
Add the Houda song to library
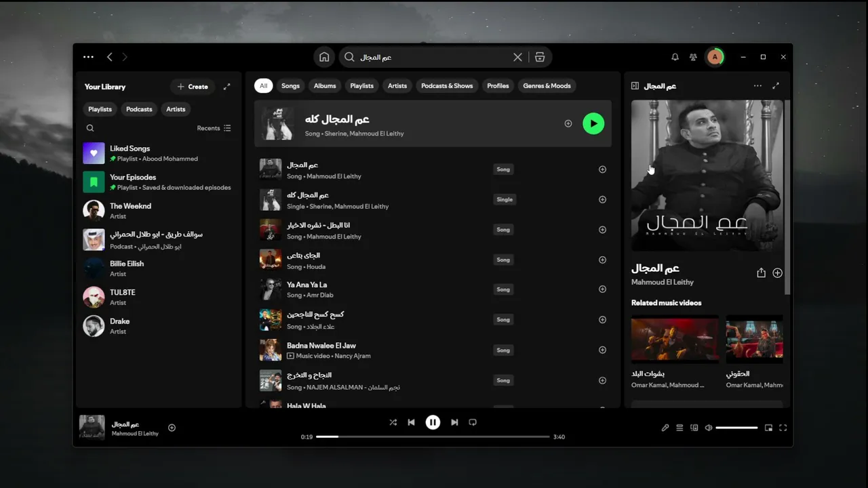pyautogui.click(x=602, y=260)
